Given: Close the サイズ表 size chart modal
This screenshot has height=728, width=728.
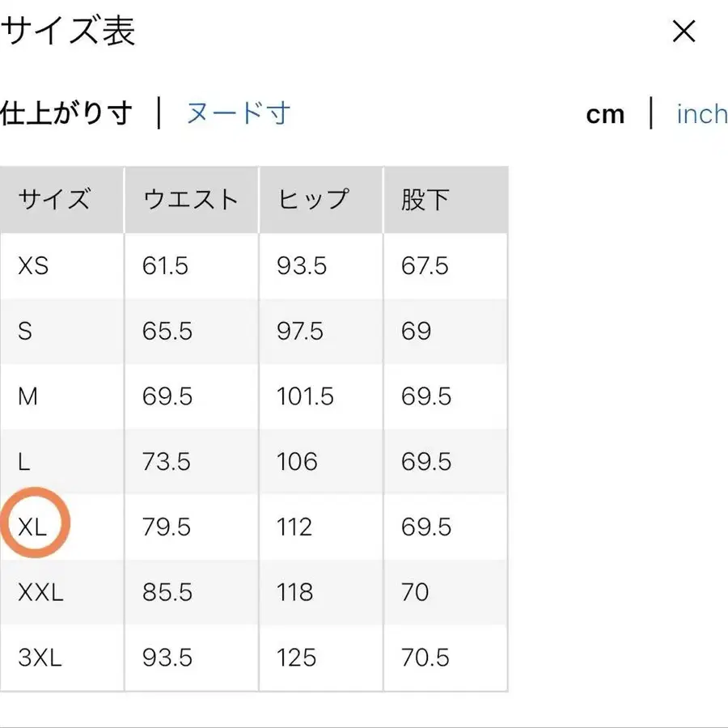Looking at the screenshot, I should tap(684, 32).
